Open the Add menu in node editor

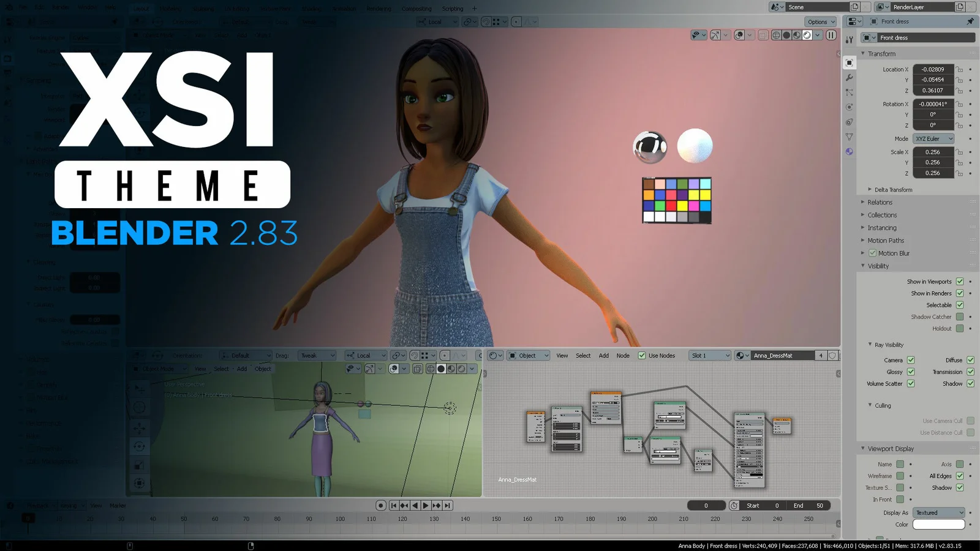tap(603, 356)
